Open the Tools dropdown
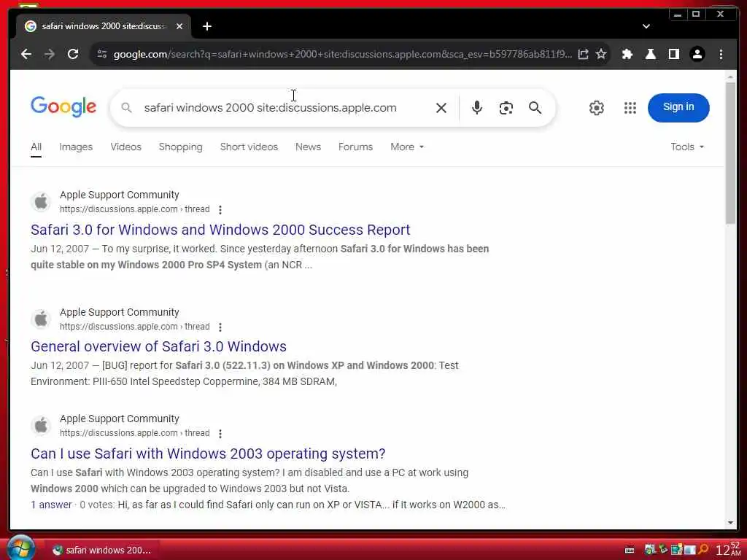The width and height of the screenshot is (747, 560). [687, 147]
